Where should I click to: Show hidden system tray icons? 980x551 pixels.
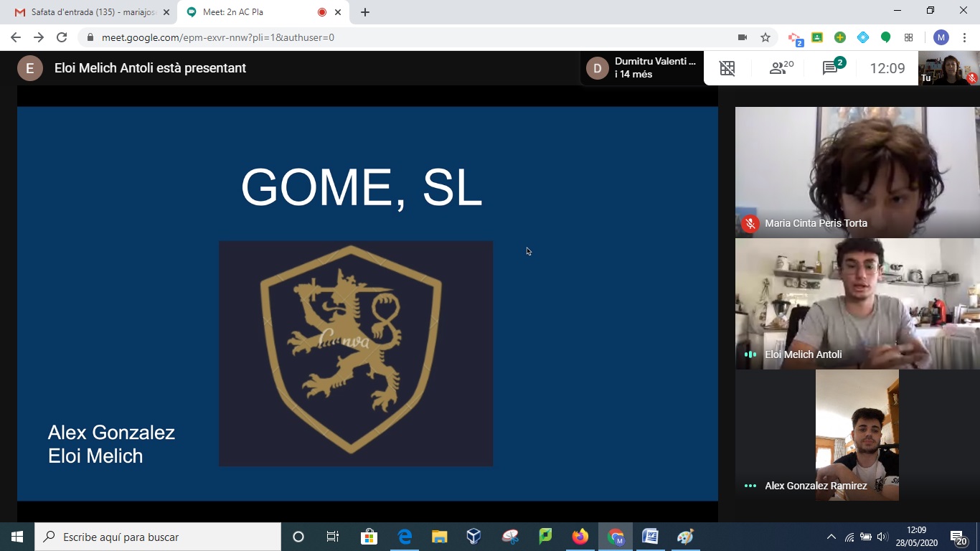click(831, 537)
